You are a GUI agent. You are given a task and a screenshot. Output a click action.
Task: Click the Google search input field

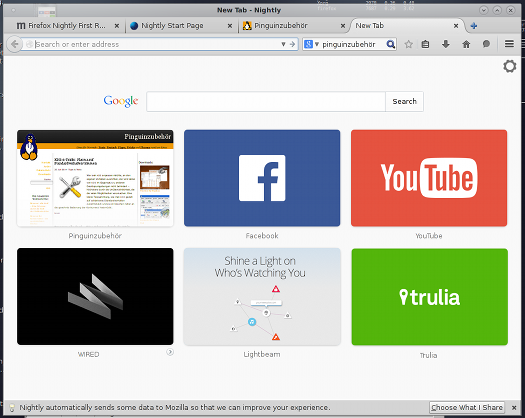266,101
